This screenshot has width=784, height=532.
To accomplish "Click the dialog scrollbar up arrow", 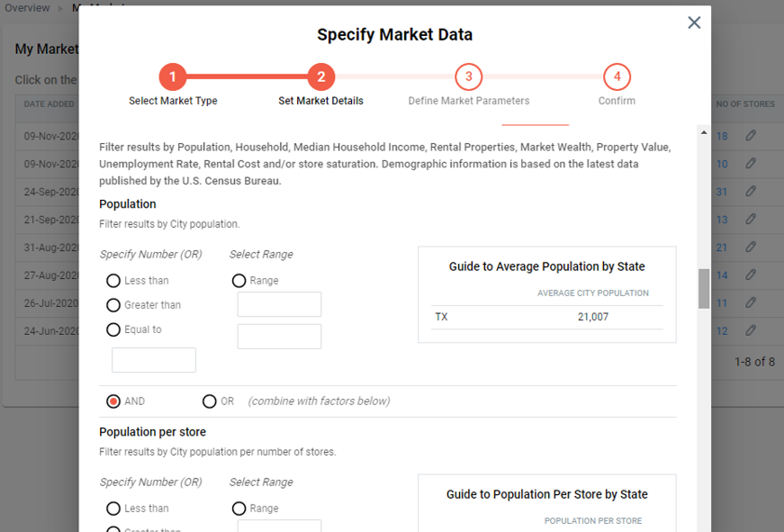I will click(x=704, y=132).
